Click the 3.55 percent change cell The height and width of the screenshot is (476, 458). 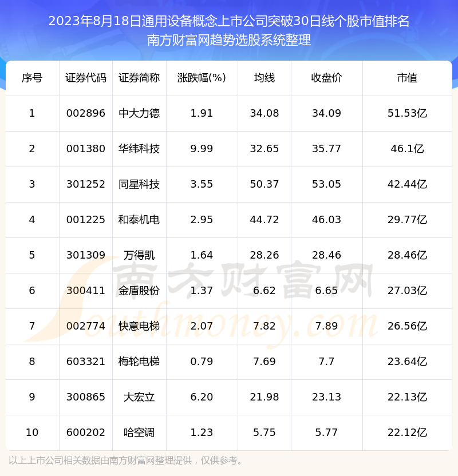coord(202,184)
